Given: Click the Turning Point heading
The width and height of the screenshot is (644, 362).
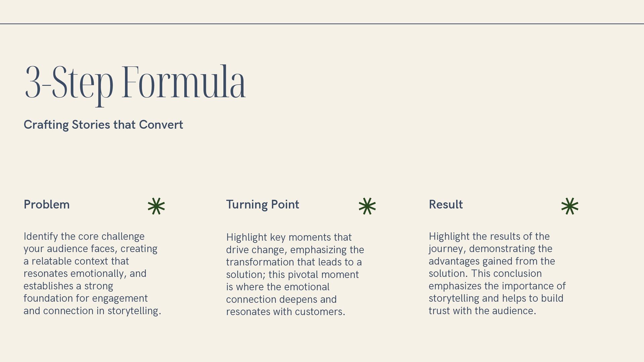Looking at the screenshot, I should [263, 204].
